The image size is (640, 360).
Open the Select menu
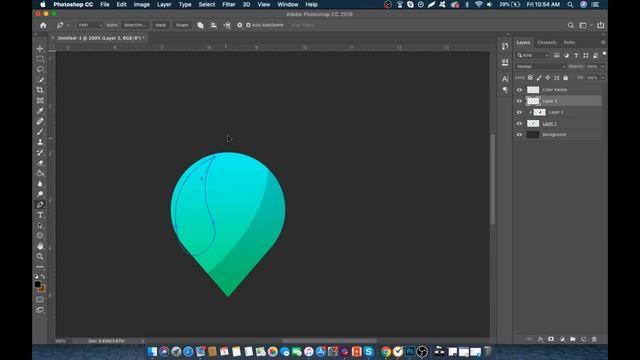pos(207,4)
